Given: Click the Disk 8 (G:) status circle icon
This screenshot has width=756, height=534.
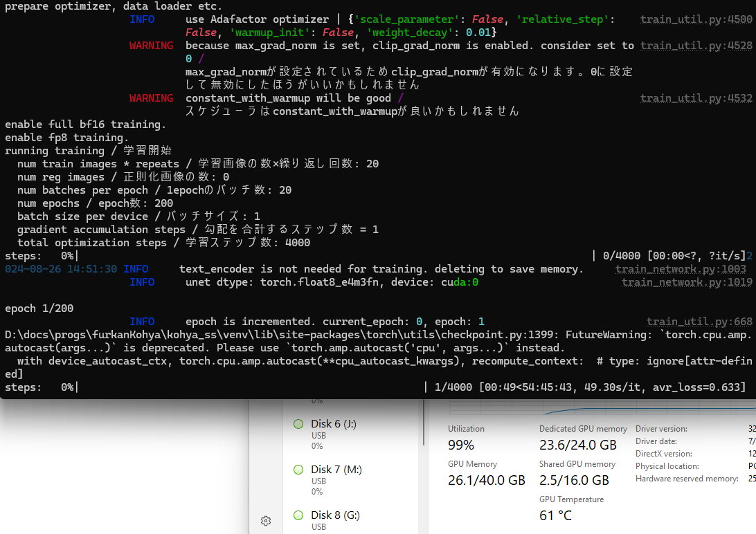Looking at the screenshot, I should coord(298,515).
